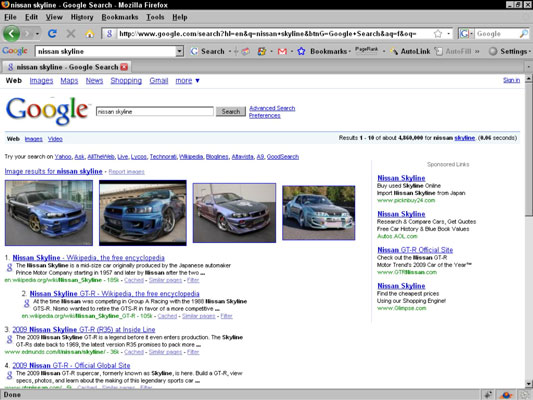Click Google icon beside Official Global Site result
Screen dimensions: 533x400
pyautogui.click(x=10, y=376)
